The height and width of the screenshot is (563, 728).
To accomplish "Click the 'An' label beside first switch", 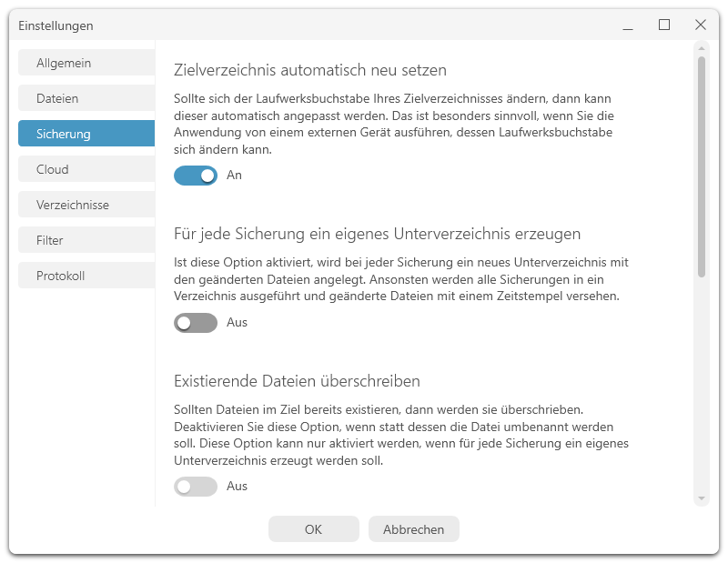I will (x=234, y=175).
